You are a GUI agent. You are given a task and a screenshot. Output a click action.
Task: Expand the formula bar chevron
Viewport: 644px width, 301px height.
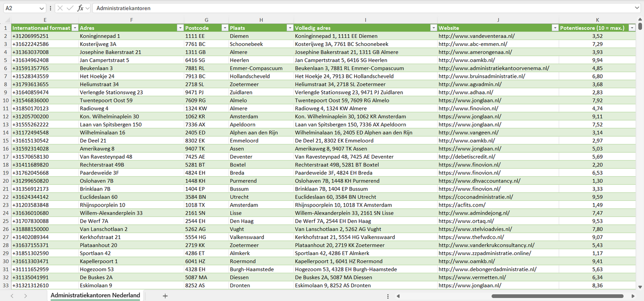(x=637, y=8)
